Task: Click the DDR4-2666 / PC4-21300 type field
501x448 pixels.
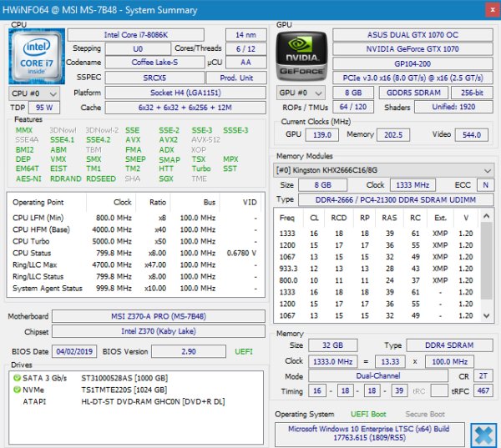Action: pyautogui.click(x=396, y=200)
